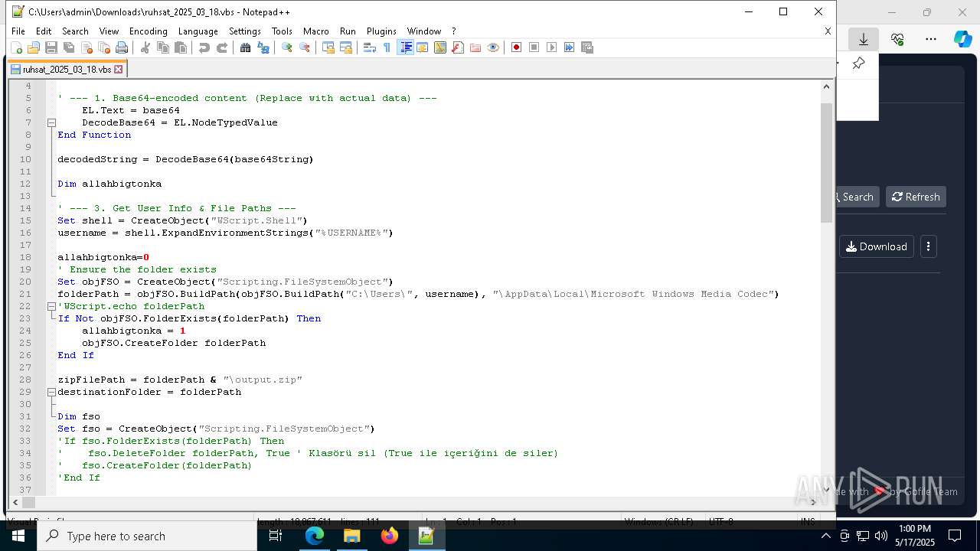Open the Plugins menu
The height and width of the screenshot is (551, 980).
(381, 31)
